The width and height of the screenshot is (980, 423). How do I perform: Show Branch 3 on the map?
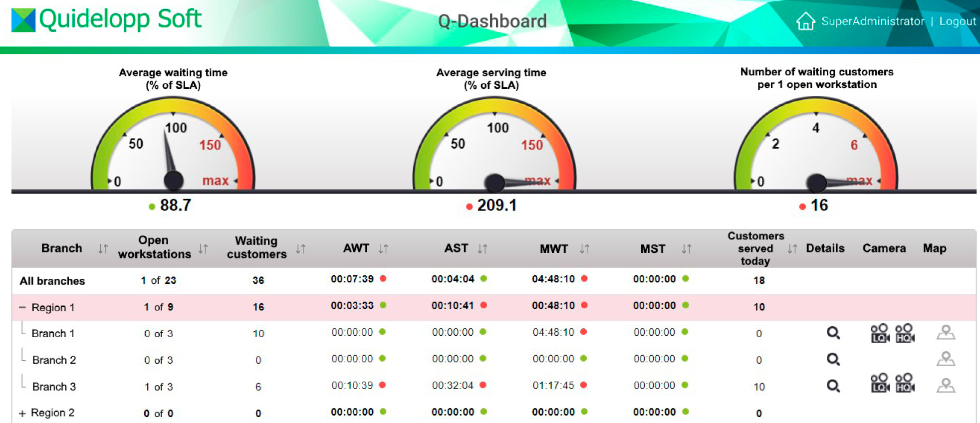pyautogui.click(x=946, y=386)
